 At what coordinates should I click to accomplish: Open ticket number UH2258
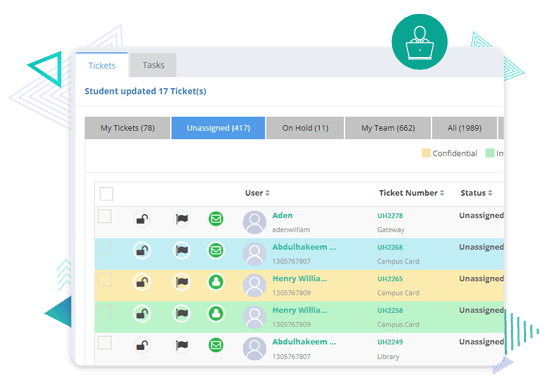(390, 311)
